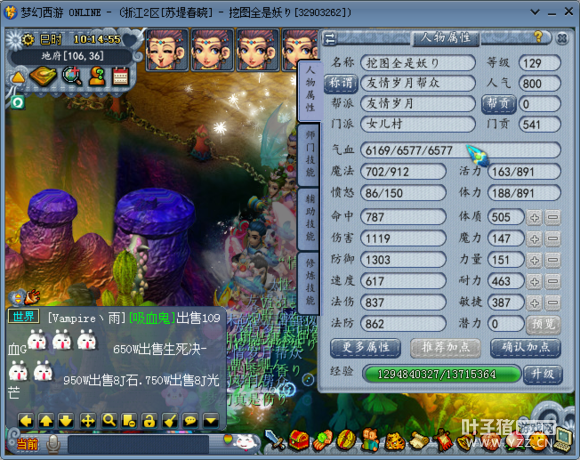Clear chat with the broom icon

170,421
